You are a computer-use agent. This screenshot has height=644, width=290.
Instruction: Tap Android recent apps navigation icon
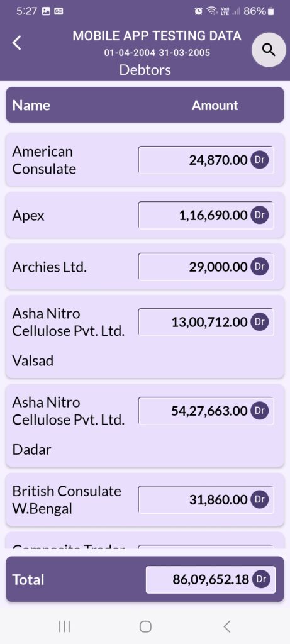click(65, 626)
